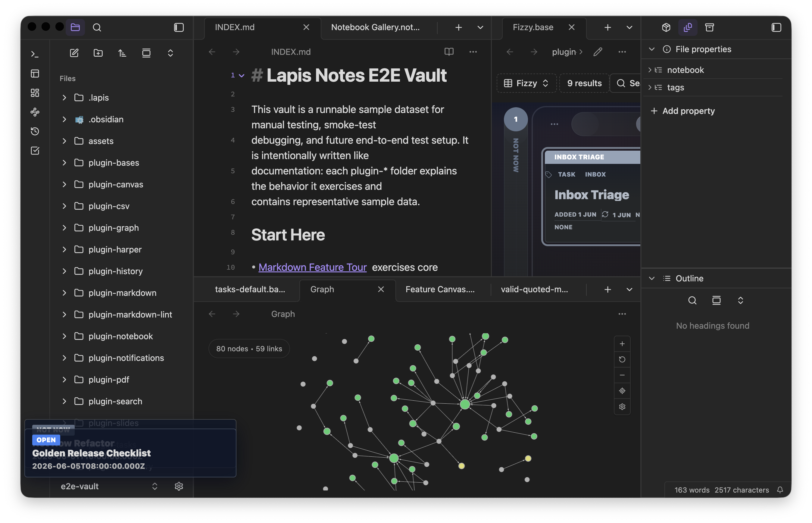Click the 9 results button
Viewport: 812px width, 523px height.
(x=584, y=83)
